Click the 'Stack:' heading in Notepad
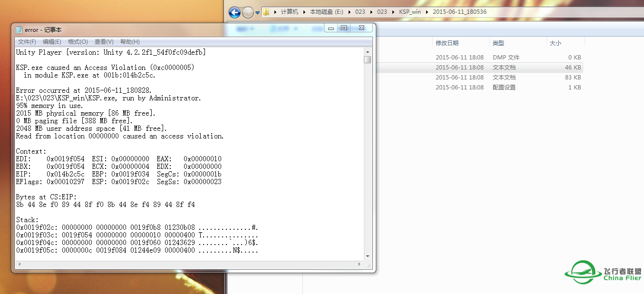This screenshot has width=644, height=294. [27, 220]
